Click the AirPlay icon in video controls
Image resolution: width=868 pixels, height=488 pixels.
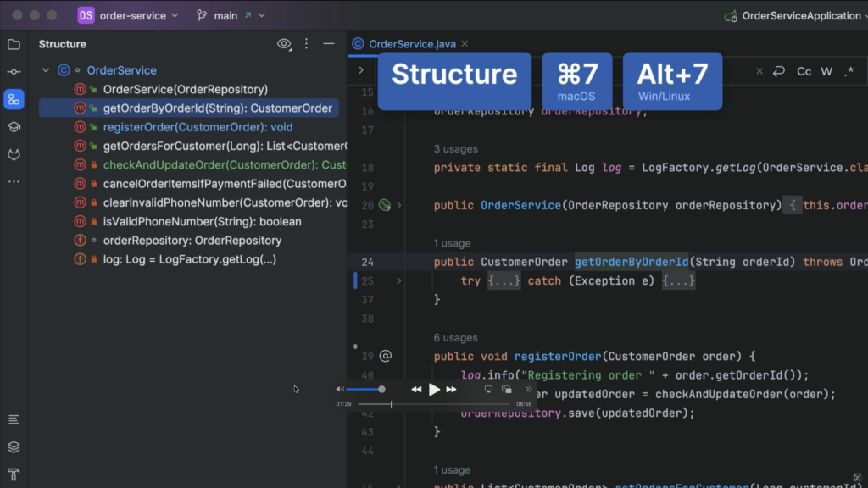(488, 390)
